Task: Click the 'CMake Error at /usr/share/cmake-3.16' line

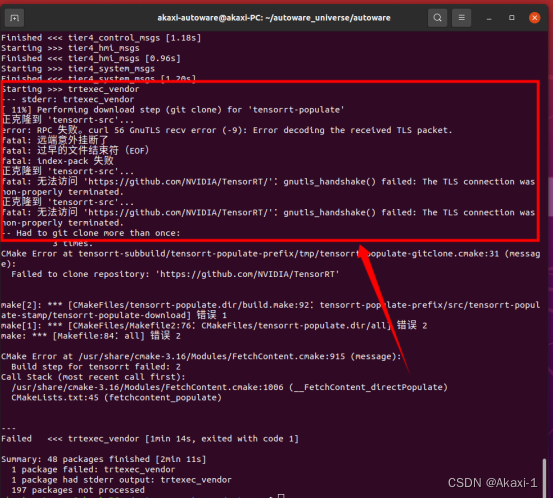Action: point(201,356)
